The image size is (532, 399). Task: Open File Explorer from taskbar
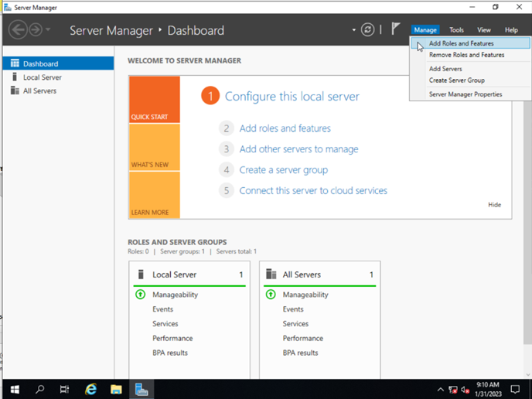tap(116, 389)
